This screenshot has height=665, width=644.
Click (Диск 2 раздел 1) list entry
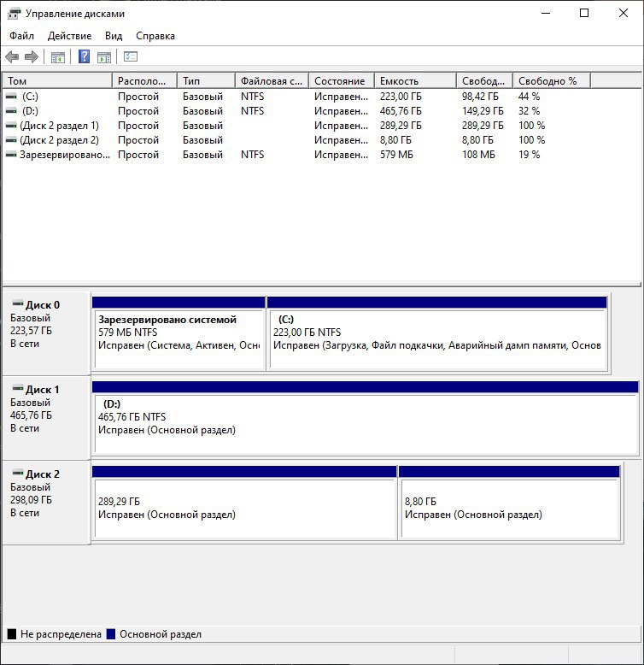[59, 126]
